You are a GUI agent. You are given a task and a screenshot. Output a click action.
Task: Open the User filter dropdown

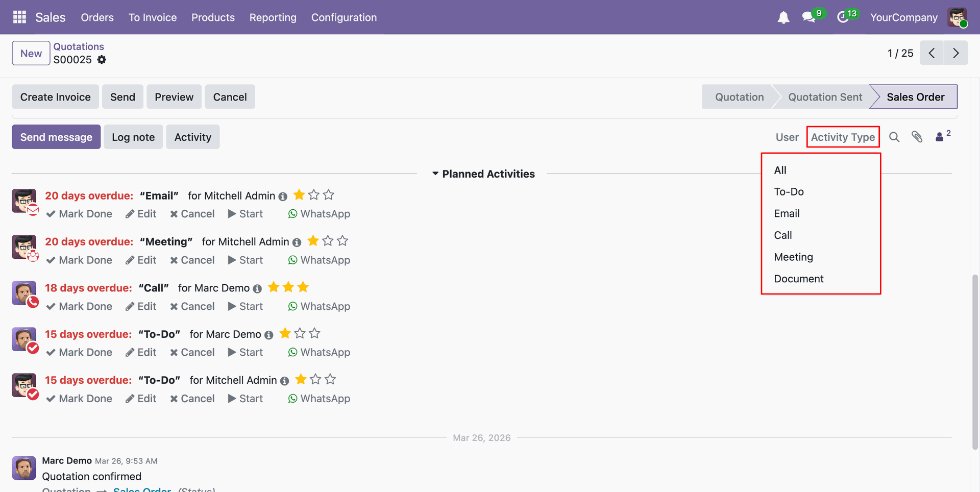pos(787,137)
